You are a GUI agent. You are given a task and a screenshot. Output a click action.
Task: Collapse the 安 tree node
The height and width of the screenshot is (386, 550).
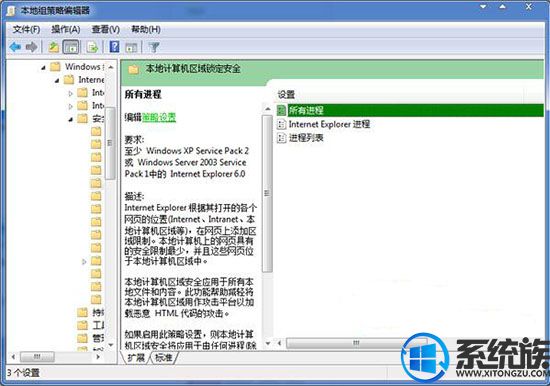point(71,119)
